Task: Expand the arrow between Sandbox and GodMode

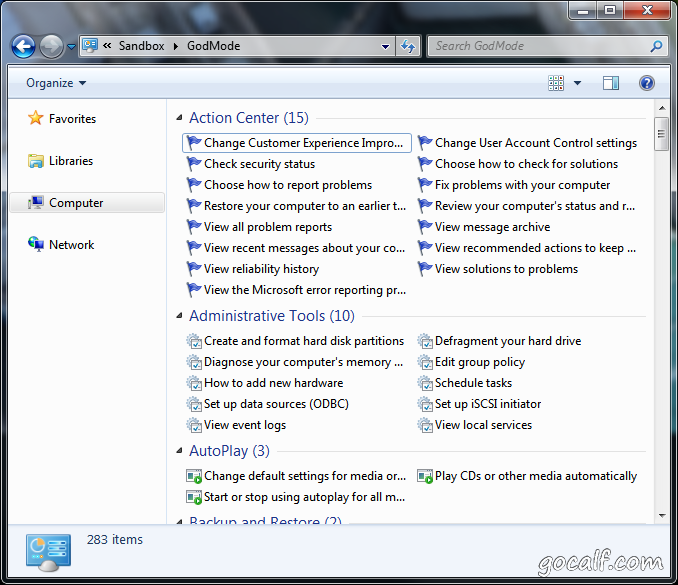Action: (176, 46)
